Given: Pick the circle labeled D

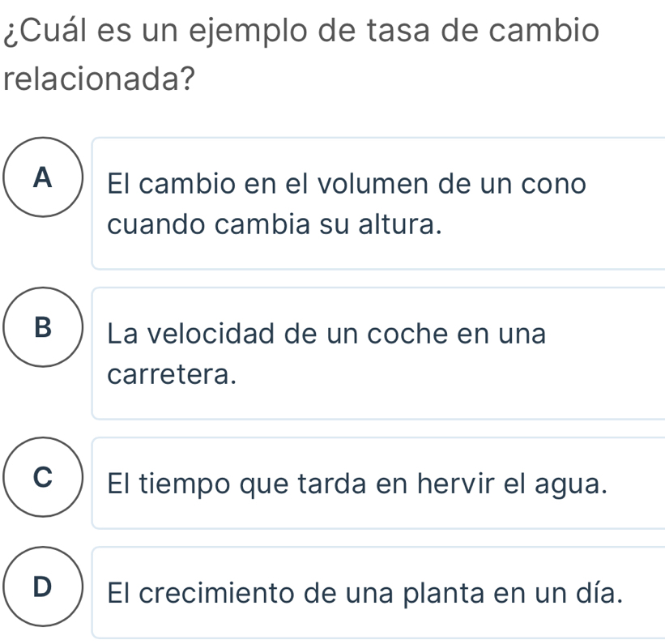Looking at the screenshot, I should coord(43,586).
